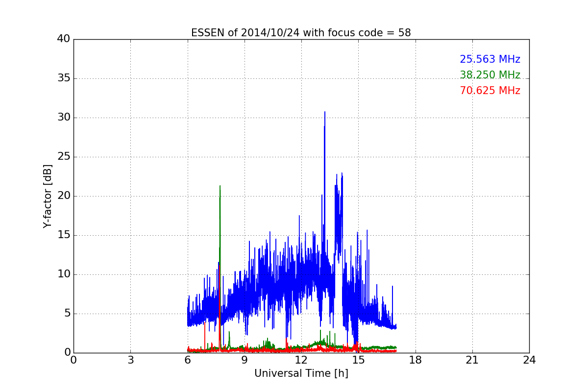Select the blue 25.563 MHz legend label
The height and width of the screenshot is (392, 588).
click(x=490, y=59)
